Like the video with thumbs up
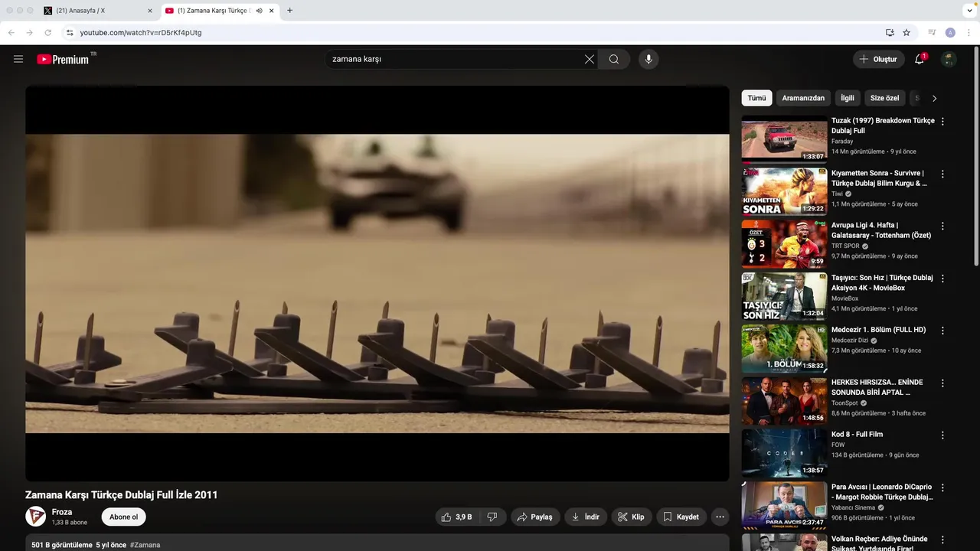Screen dimensions: 980x551 tap(456, 517)
